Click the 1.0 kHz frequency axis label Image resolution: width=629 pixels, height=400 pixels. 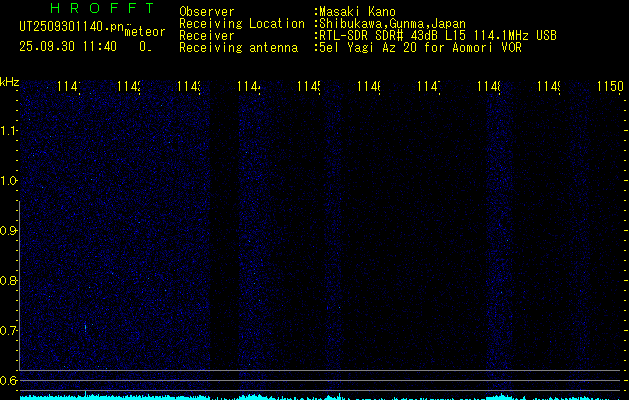pos(8,181)
